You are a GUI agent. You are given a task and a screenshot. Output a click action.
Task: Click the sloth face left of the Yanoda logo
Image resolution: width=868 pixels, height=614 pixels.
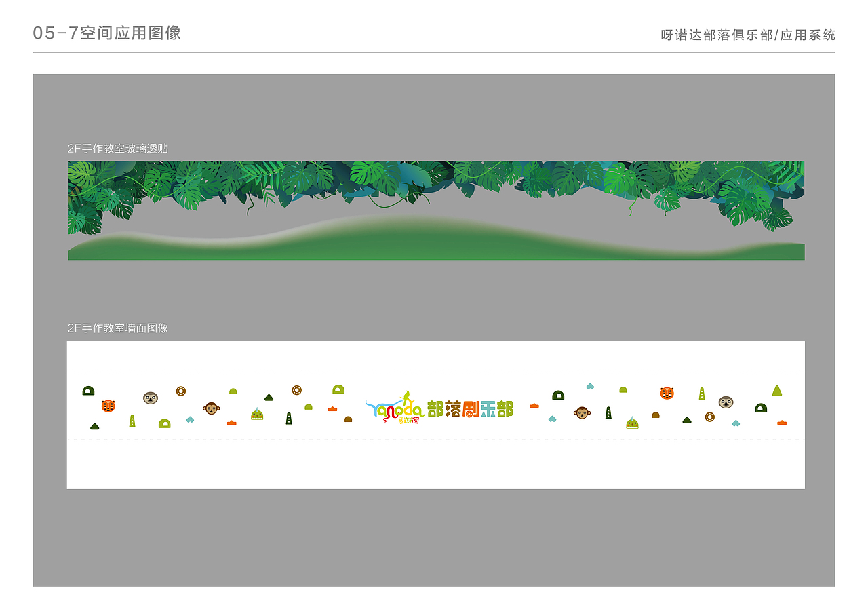tap(151, 398)
